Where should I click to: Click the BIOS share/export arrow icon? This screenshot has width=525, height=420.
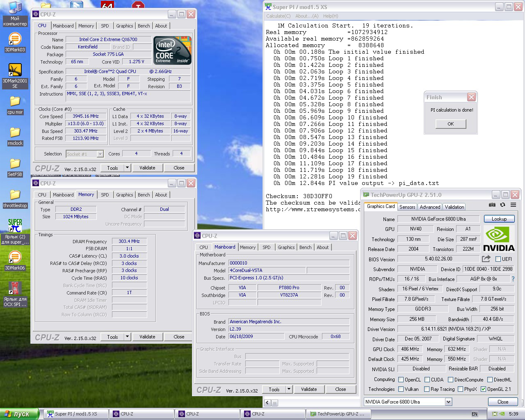coord(486,259)
